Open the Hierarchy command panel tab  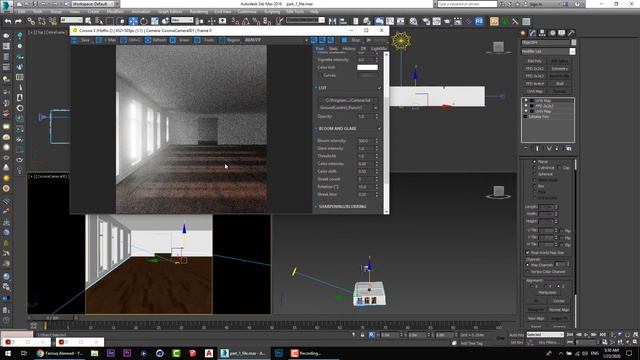click(x=542, y=33)
